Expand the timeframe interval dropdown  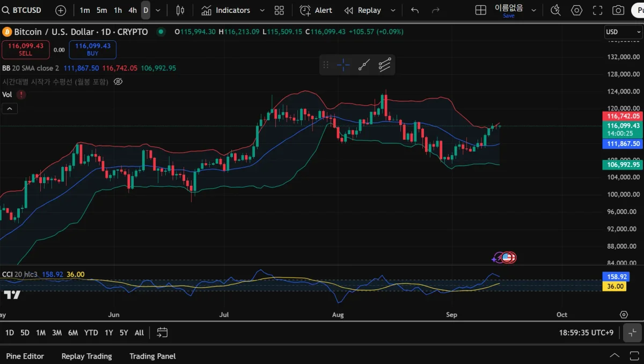click(158, 10)
